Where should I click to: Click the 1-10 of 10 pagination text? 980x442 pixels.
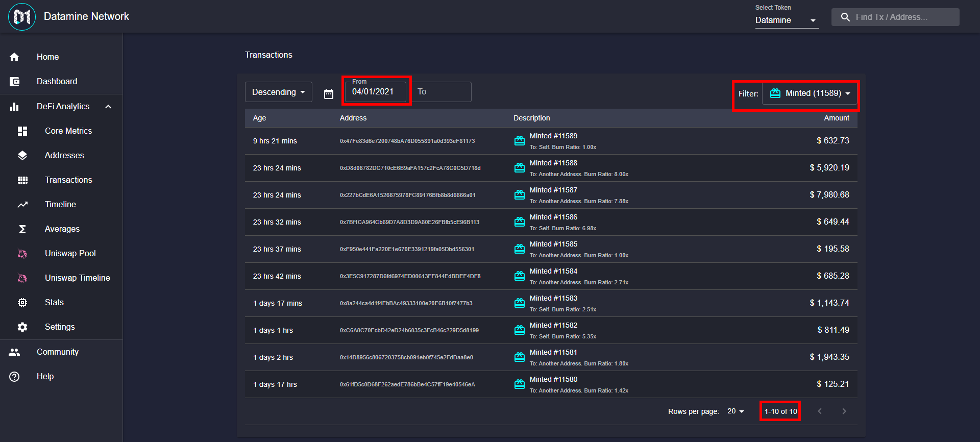tap(781, 412)
